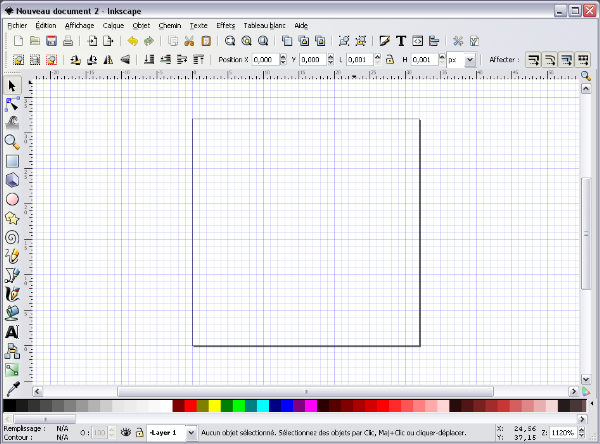Viewport: 600px width, 444px height.
Task: Select the Rectangle tool
Action: pos(12,161)
